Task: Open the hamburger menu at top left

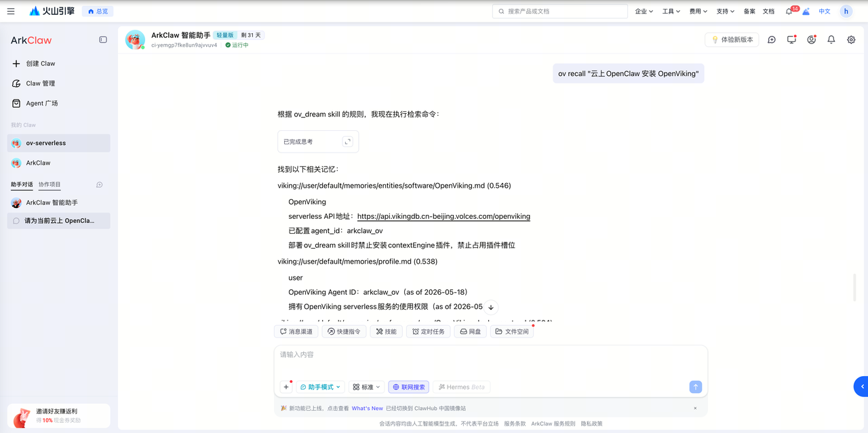Action: click(11, 12)
